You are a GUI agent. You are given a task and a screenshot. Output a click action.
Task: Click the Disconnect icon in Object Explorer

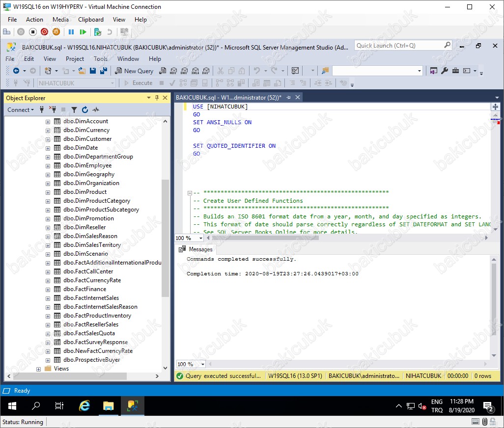point(53,110)
